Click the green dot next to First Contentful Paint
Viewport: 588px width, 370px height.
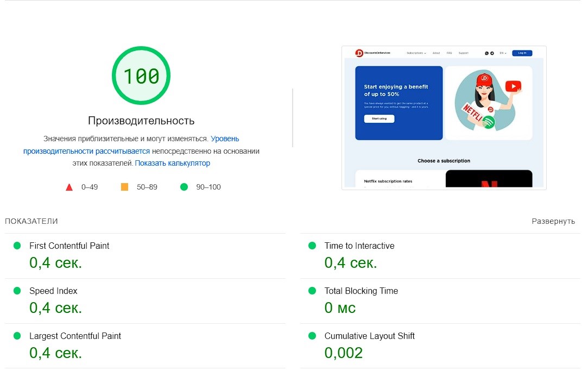pos(18,246)
